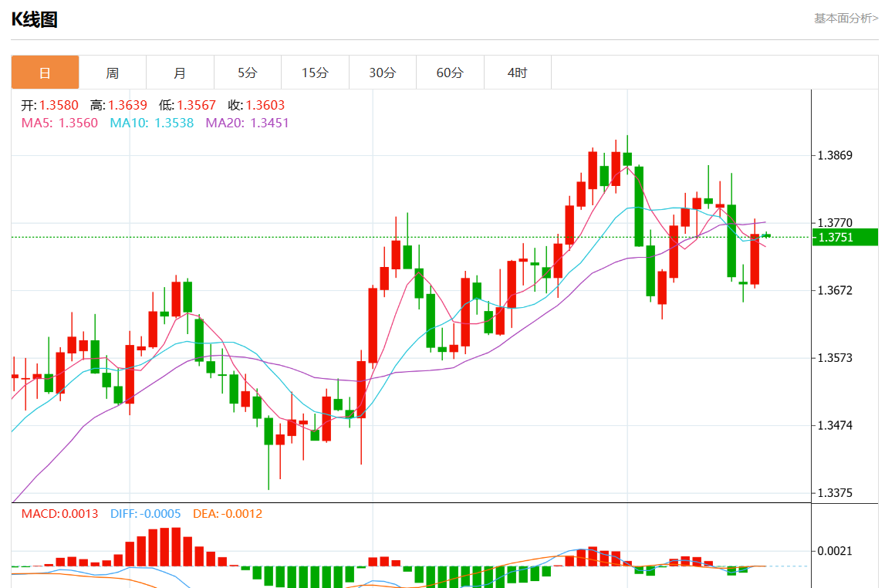The image size is (885, 588).
Task: Click the 1.3672 price axis label
Action: 835,290
